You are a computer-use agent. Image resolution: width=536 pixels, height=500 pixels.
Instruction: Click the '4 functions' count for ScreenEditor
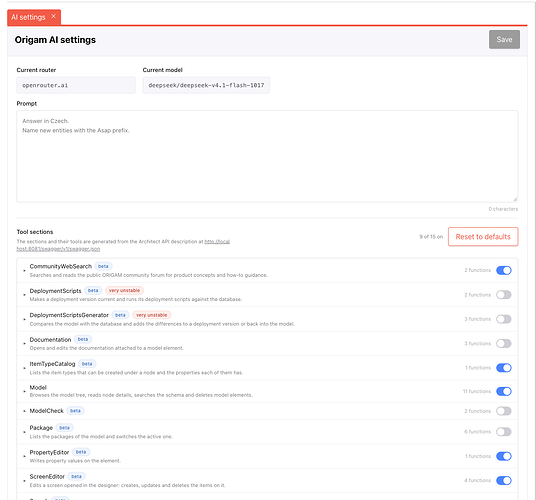click(x=478, y=481)
